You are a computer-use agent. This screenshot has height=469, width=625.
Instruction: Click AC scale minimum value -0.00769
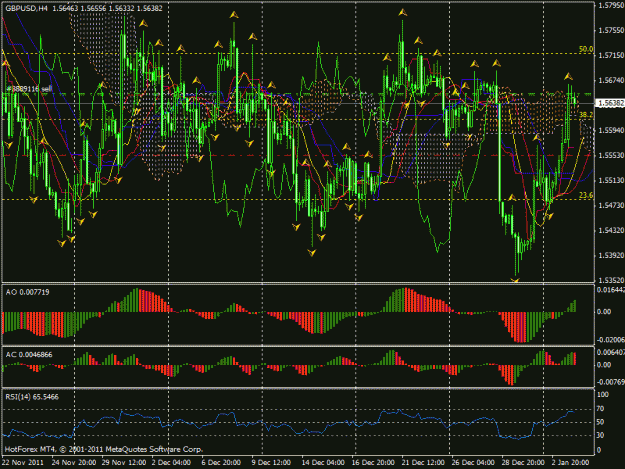pos(611,382)
